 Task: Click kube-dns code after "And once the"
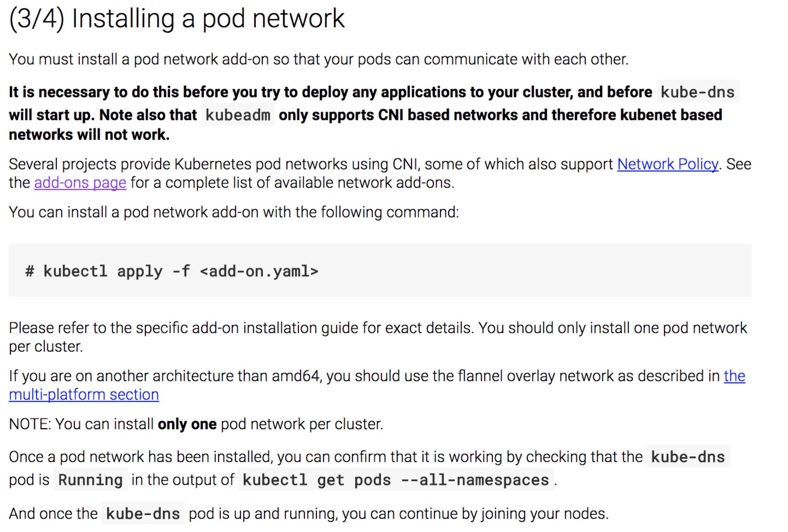[143, 514]
